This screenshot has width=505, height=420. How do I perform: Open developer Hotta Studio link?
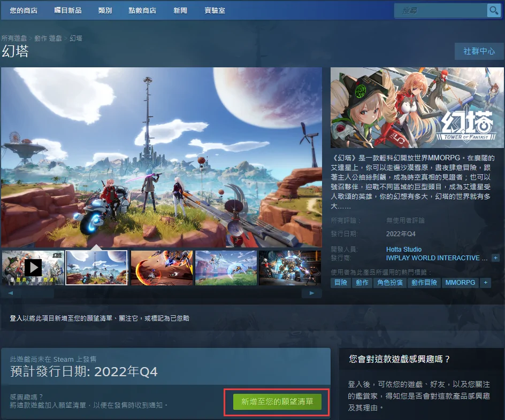(x=404, y=249)
